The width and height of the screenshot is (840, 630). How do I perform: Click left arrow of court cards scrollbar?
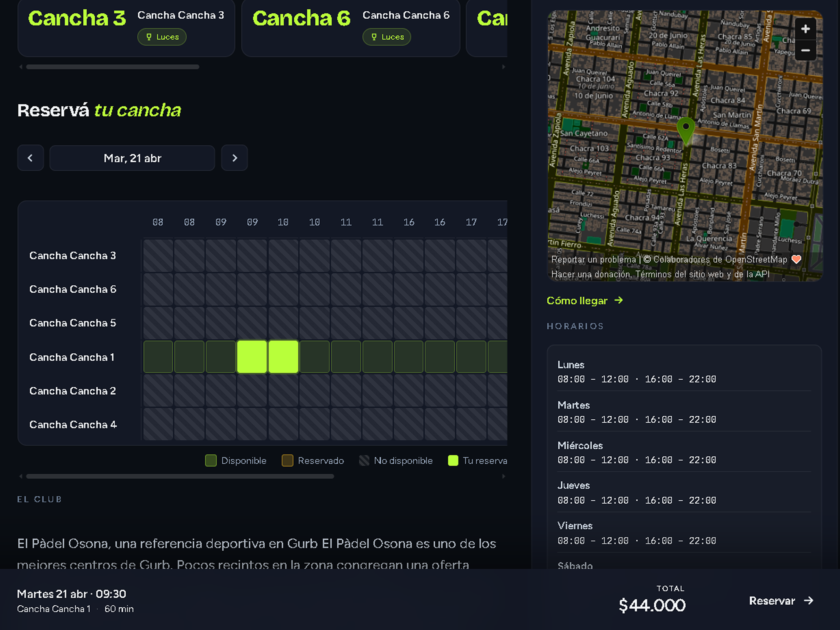click(x=20, y=67)
